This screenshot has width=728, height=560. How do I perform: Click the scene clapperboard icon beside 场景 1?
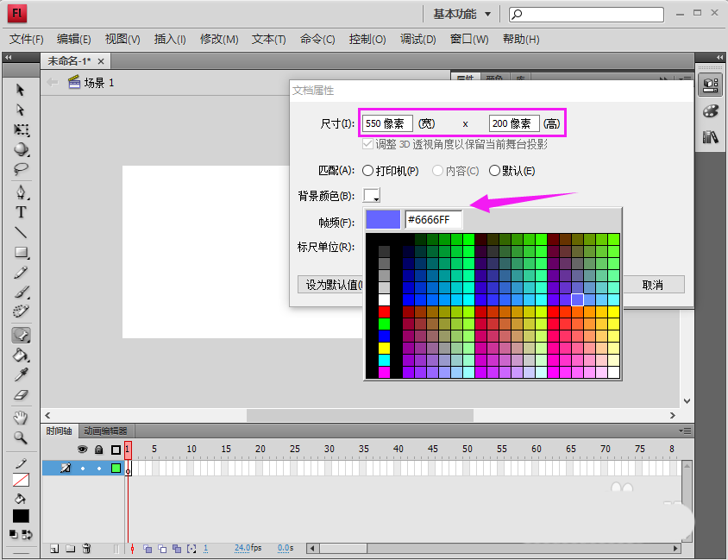[x=74, y=82]
